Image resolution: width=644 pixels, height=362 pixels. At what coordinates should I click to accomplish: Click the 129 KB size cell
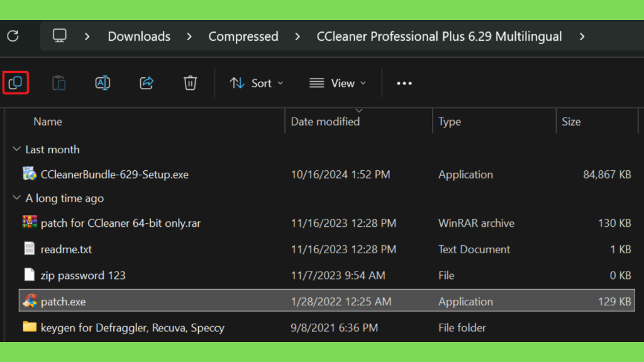614,302
